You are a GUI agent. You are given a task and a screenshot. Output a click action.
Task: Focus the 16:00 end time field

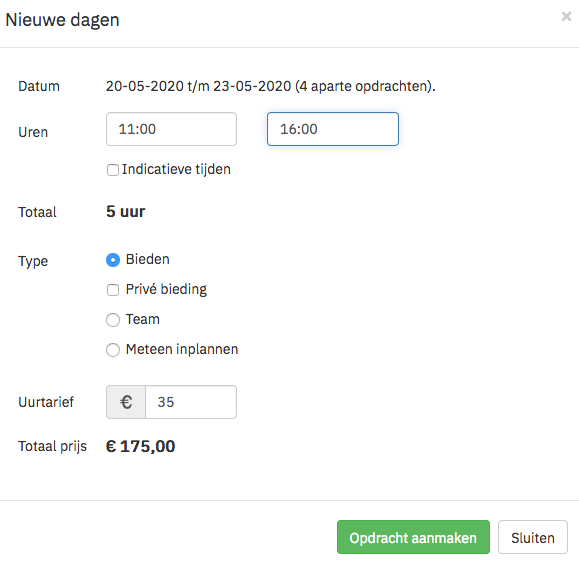(x=333, y=129)
